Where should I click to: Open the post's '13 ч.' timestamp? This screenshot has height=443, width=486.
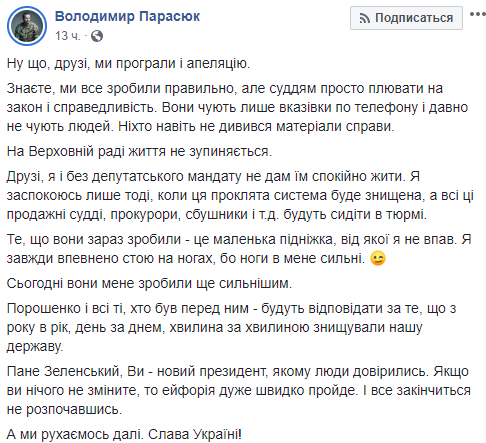68,36
